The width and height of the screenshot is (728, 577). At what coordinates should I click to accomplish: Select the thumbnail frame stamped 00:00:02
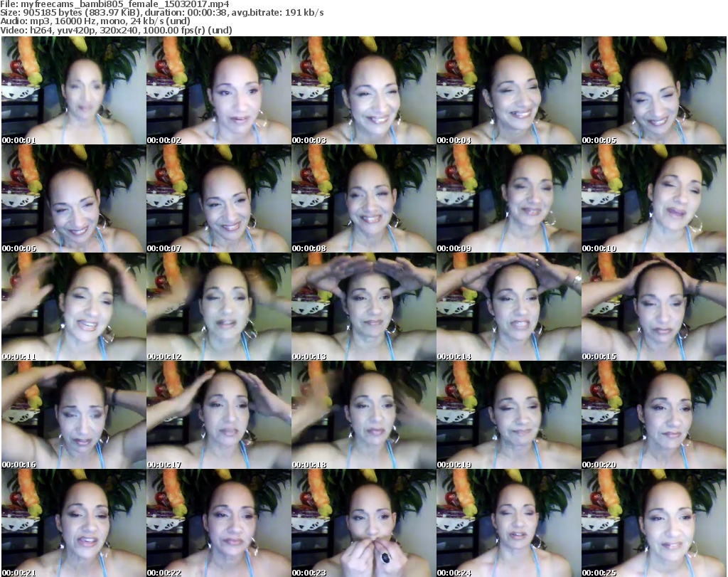(x=219, y=90)
